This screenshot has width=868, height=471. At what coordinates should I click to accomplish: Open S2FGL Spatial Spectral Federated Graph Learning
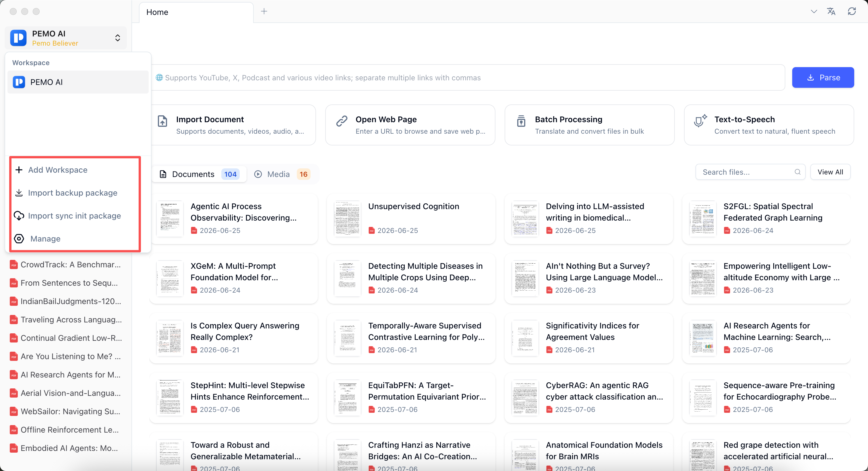[766, 219]
